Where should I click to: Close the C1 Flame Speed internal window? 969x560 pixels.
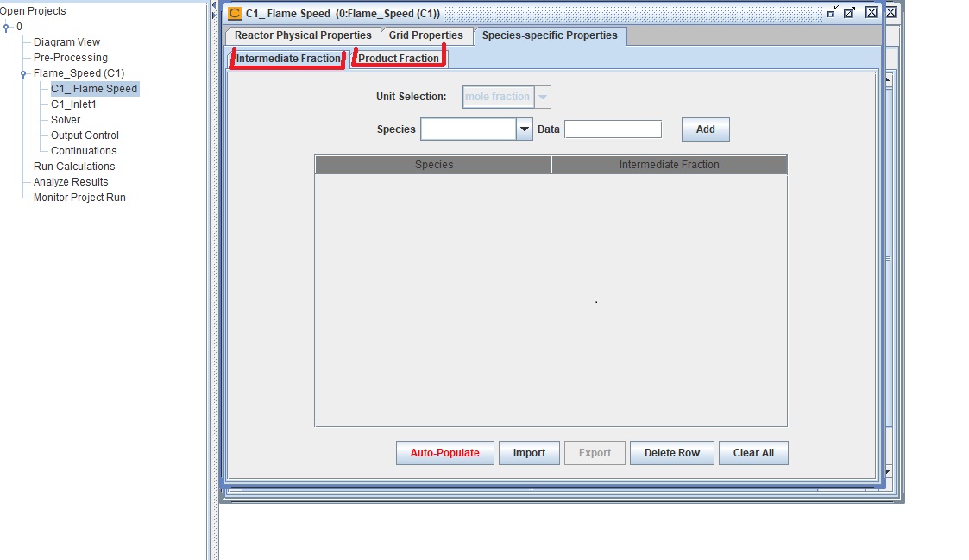[x=871, y=12]
